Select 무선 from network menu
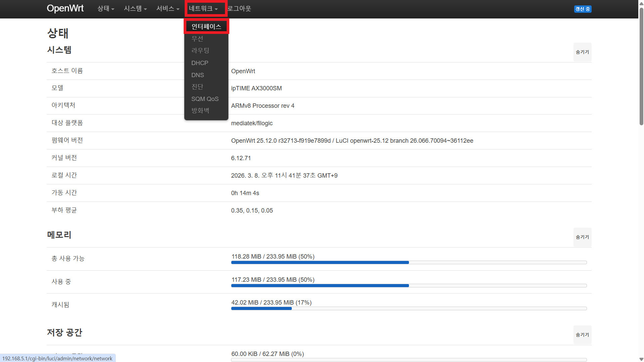This screenshot has height=362, width=644. (x=197, y=39)
